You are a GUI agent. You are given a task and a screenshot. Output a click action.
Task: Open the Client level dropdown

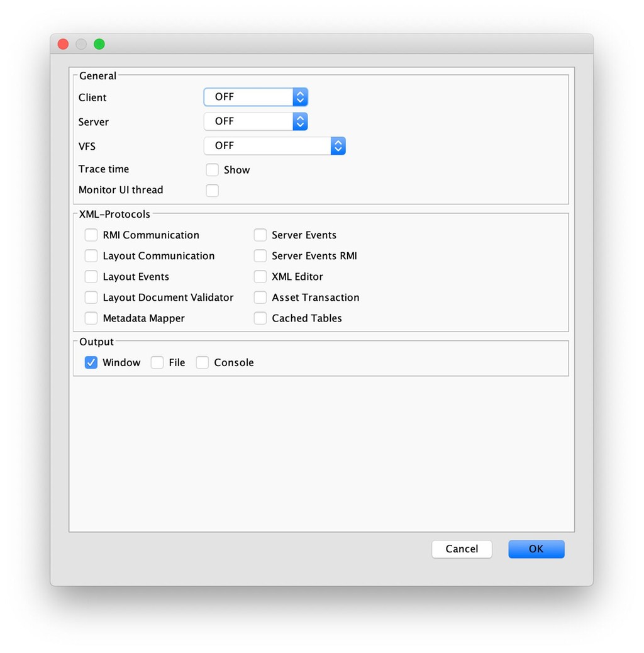[x=255, y=97]
